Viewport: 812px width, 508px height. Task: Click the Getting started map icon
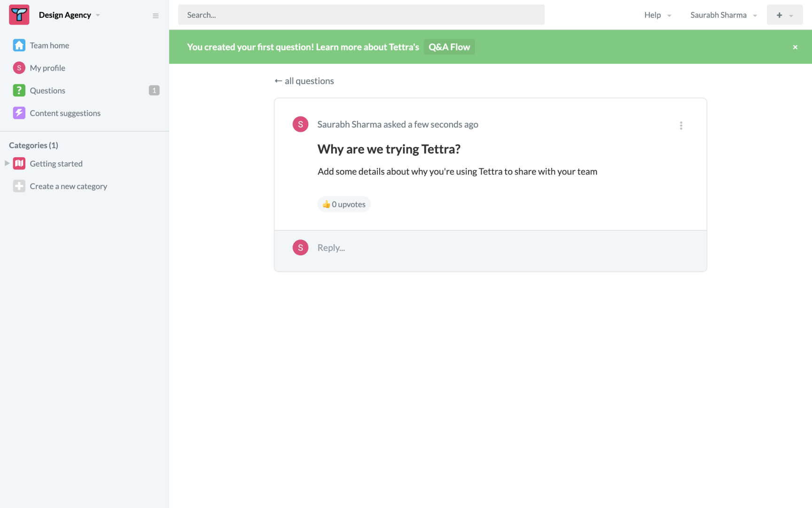(x=19, y=163)
